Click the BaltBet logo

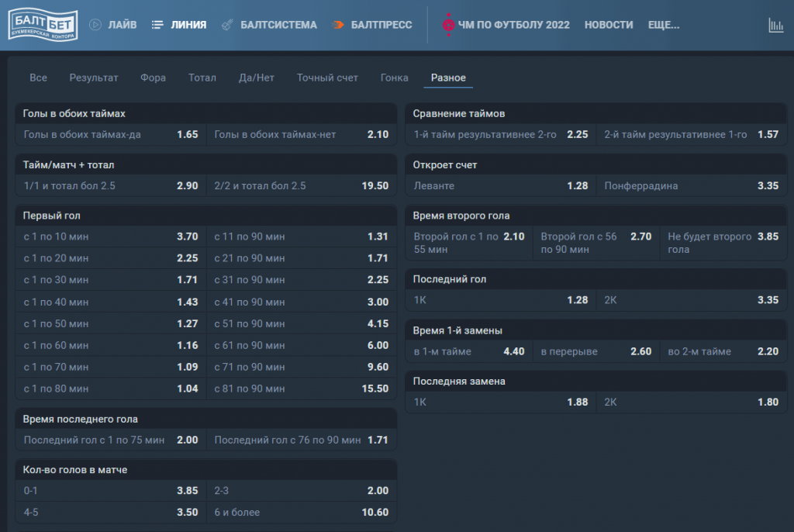coord(42,25)
